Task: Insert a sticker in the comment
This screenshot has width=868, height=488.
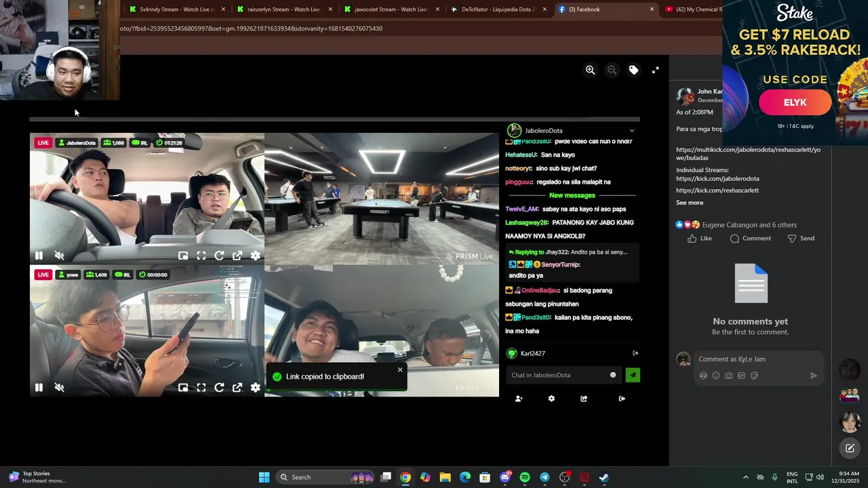Action: (754, 375)
